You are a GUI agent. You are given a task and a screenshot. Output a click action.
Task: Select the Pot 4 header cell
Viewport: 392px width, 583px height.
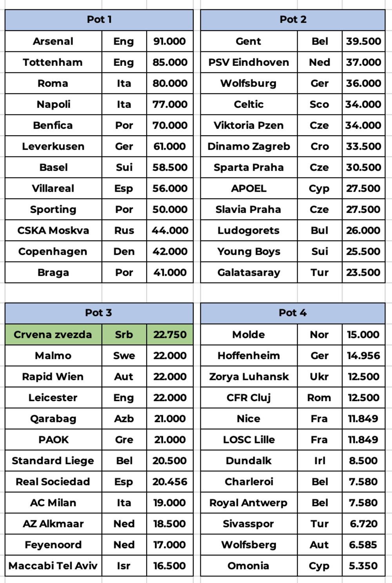(x=293, y=313)
